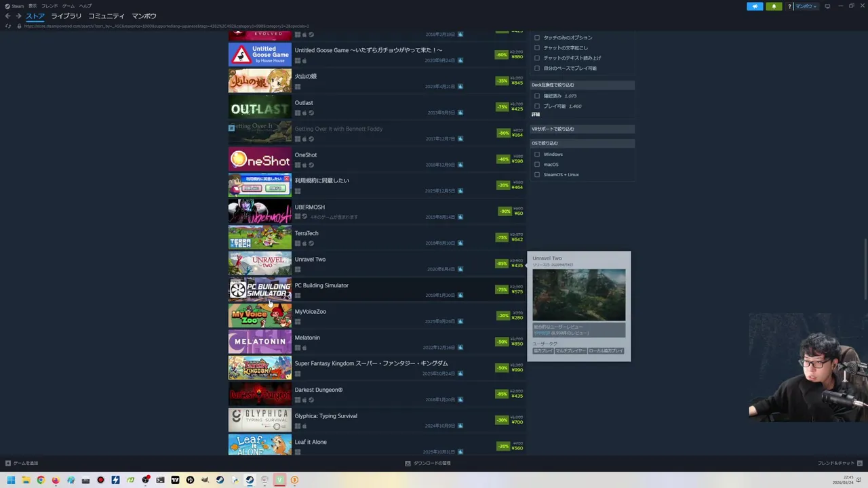Switch to the ライブラリ tab
Image resolution: width=868 pixels, height=488 pixels.
(x=66, y=16)
